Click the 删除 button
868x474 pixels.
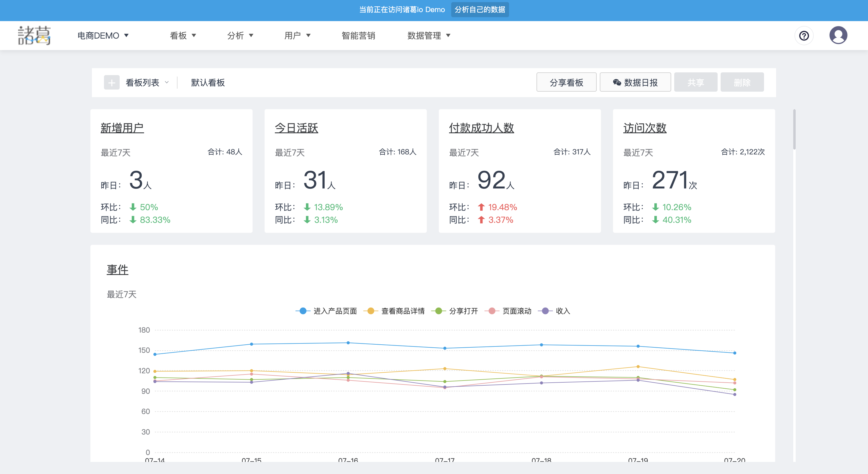pos(742,82)
